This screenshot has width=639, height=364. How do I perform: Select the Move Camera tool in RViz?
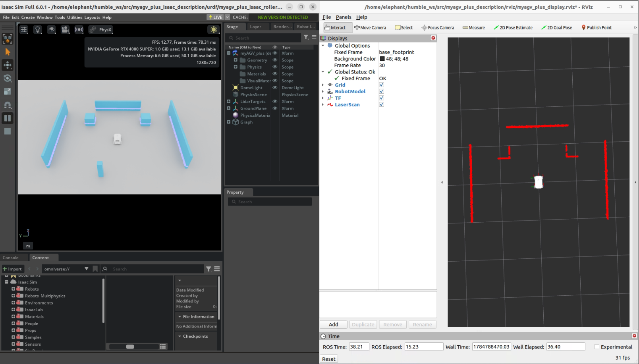(x=370, y=28)
